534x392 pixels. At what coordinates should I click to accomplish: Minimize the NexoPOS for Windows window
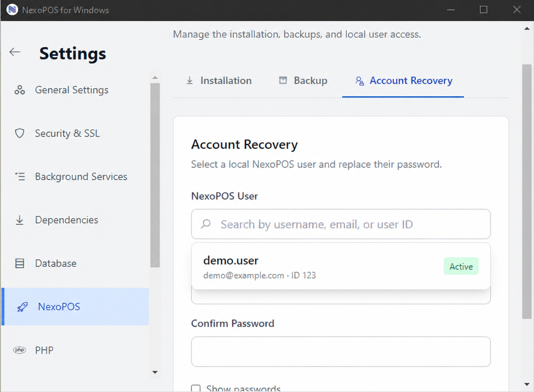[x=451, y=10]
